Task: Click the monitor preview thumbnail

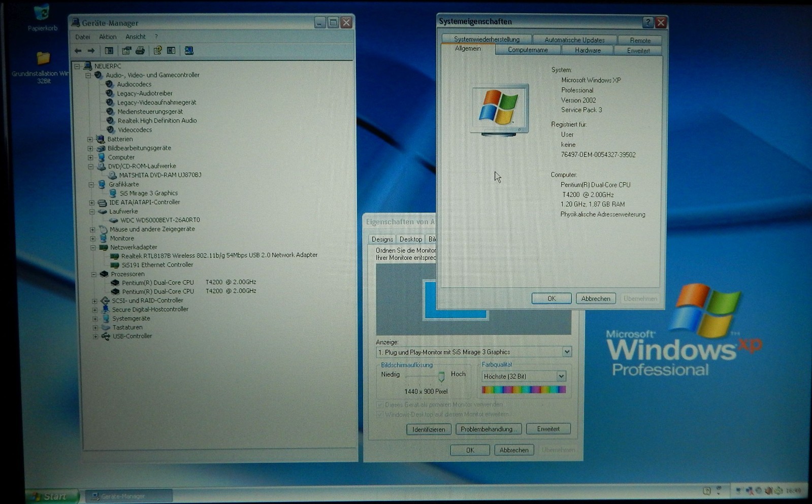Action: click(456, 300)
